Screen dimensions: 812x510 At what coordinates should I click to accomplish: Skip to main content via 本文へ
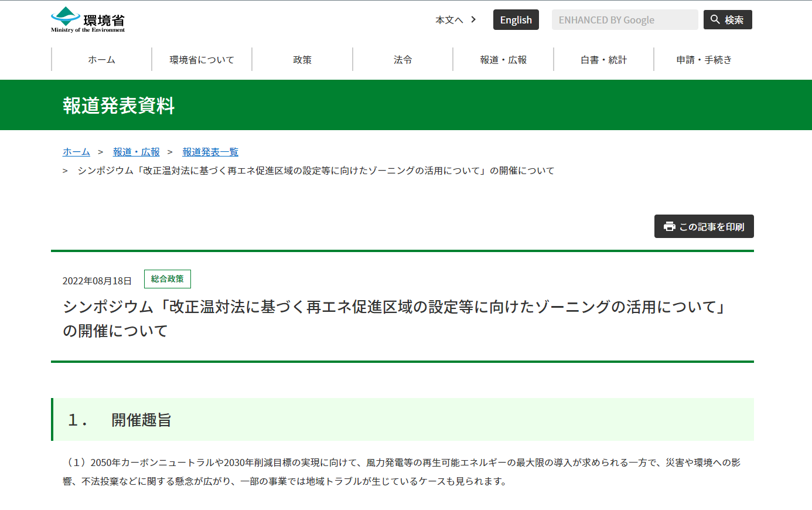449,20
